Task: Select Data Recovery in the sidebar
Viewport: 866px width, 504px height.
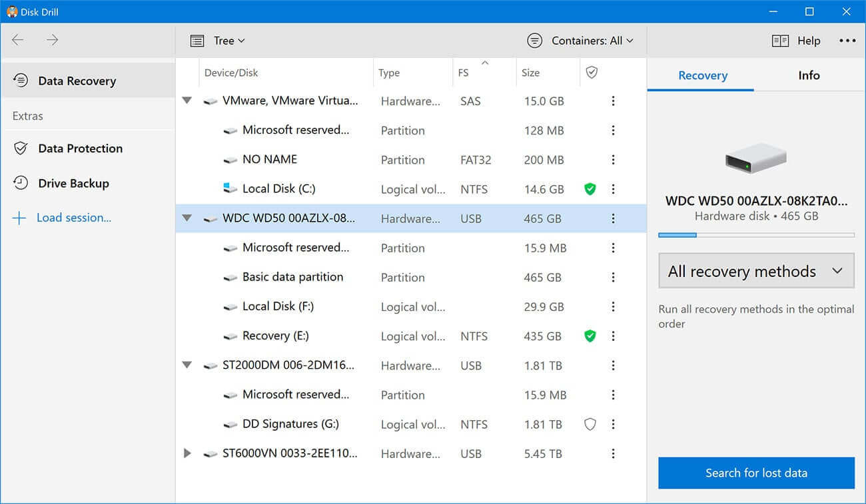Action: (x=87, y=81)
